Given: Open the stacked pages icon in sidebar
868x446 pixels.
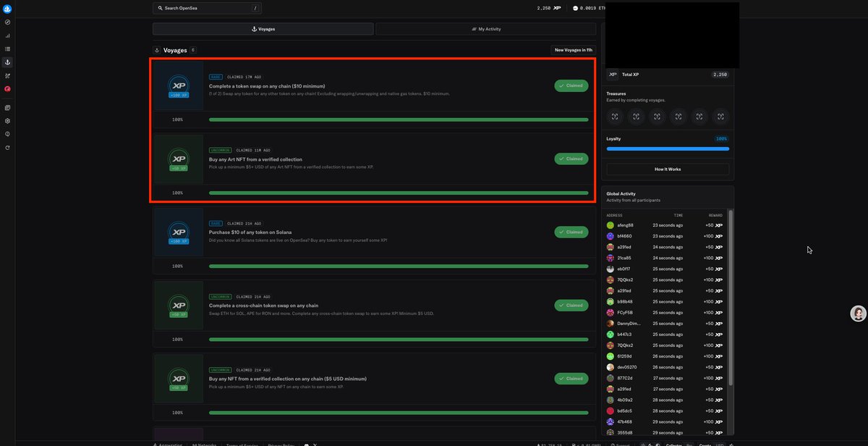Looking at the screenshot, I should [7, 108].
